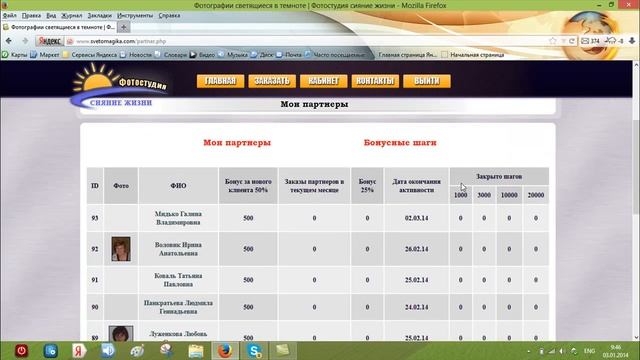
Task: Click the ГЛАВНАЯ navigation button
Action: tap(220, 81)
